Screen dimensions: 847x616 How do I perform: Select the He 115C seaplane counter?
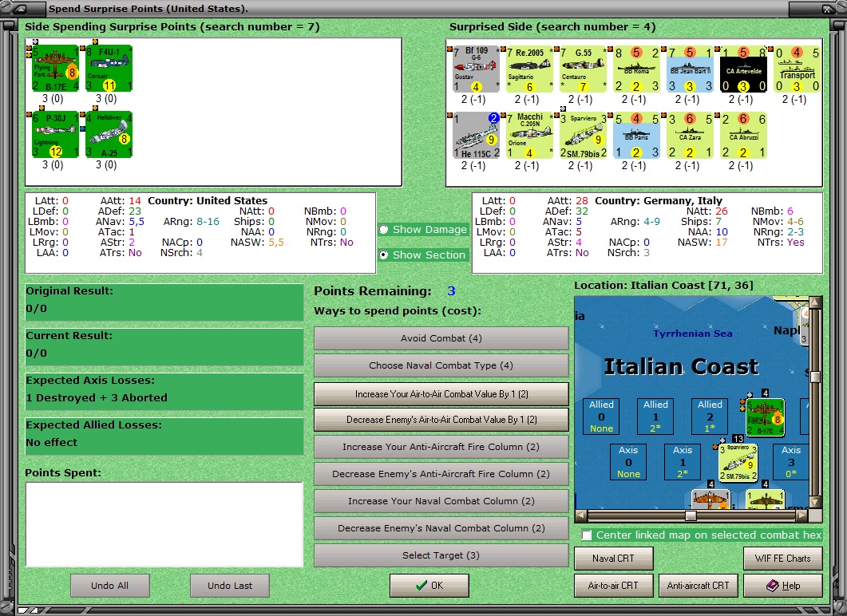pos(476,136)
